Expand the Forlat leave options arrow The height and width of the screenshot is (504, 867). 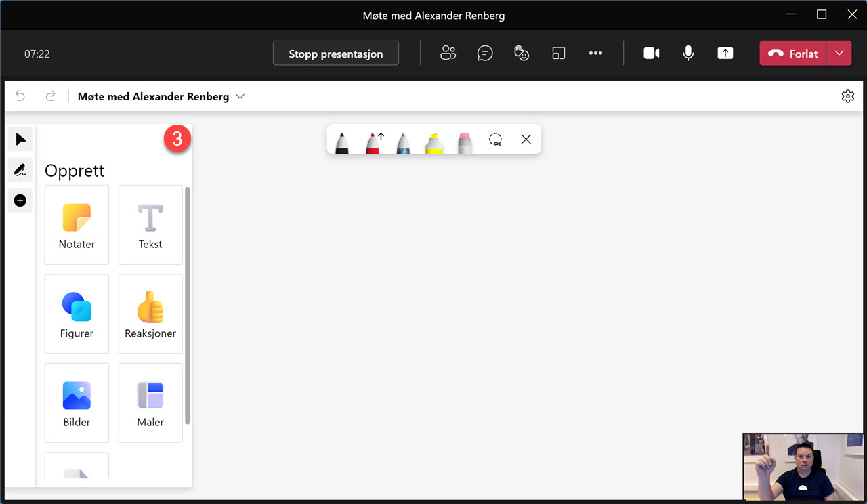point(840,54)
